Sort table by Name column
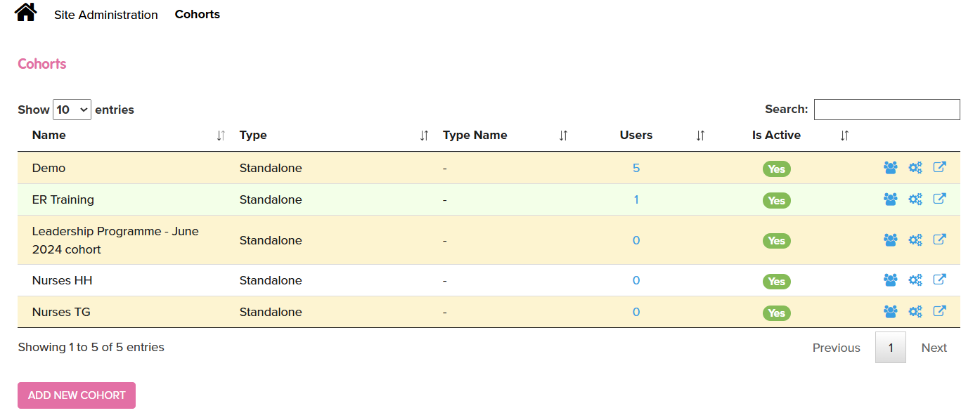 click(49, 136)
